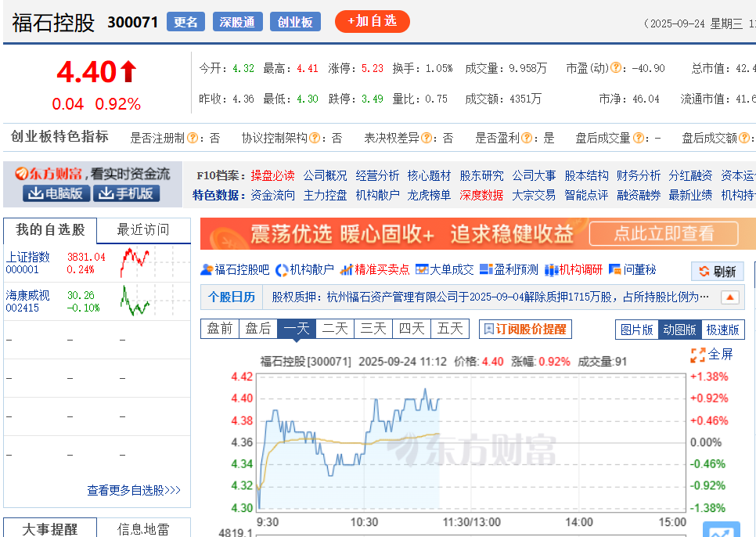Open 问董秘 icon link
The height and width of the screenshot is (537, 756).
click(x=632, y=270)
